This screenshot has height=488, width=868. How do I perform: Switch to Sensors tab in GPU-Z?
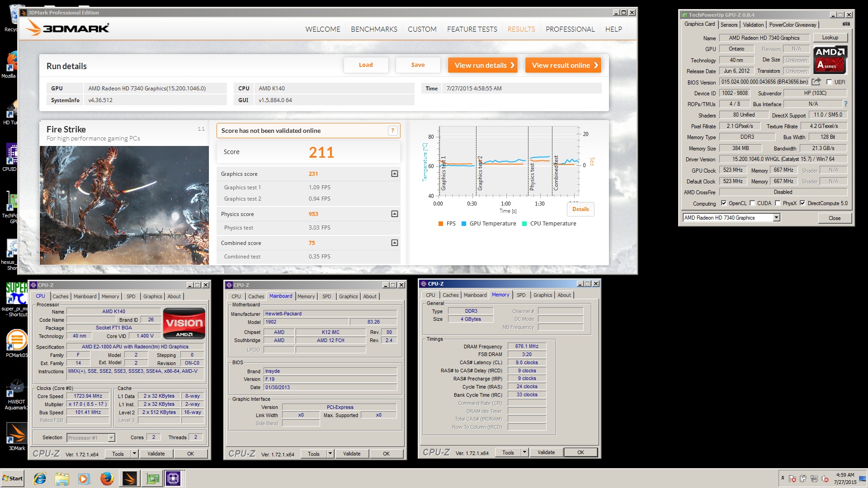729,25
